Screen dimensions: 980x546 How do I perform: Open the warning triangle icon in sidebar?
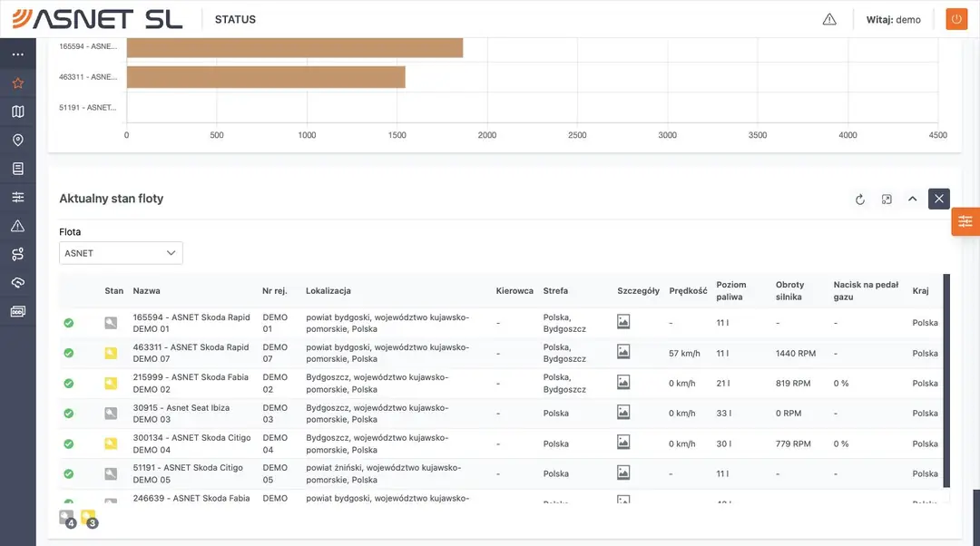[x=18, y=226]
